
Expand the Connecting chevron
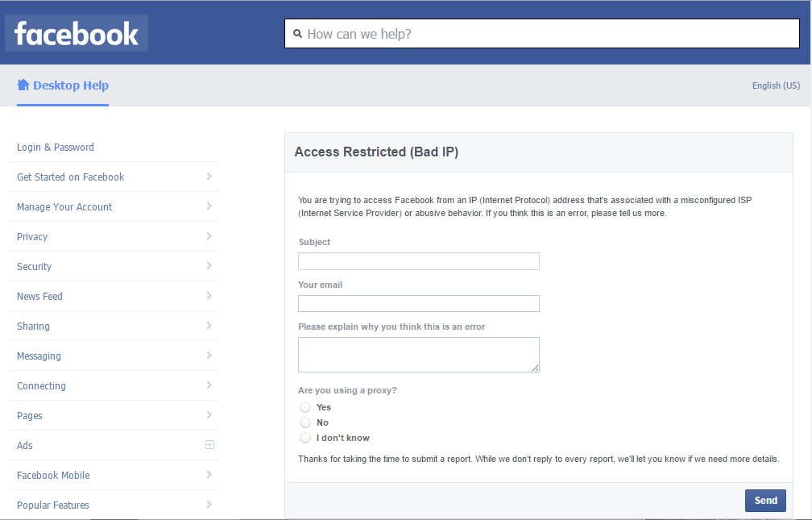pos(209,385)
